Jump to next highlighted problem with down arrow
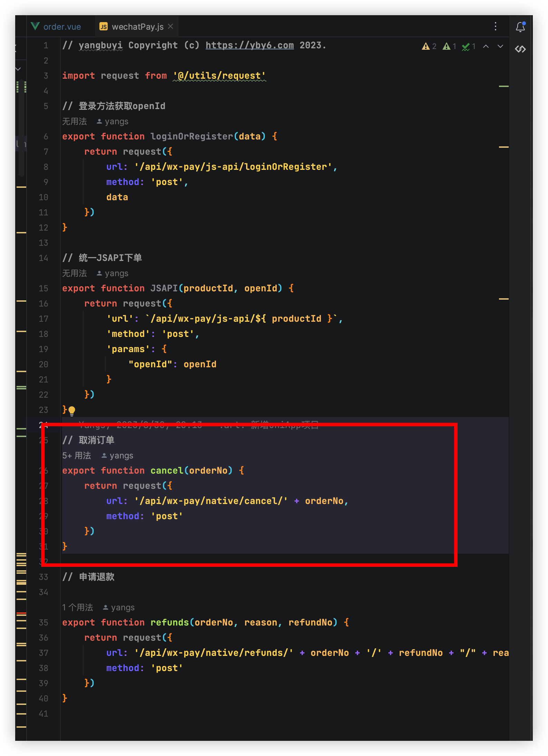 [x=500, y=46]
